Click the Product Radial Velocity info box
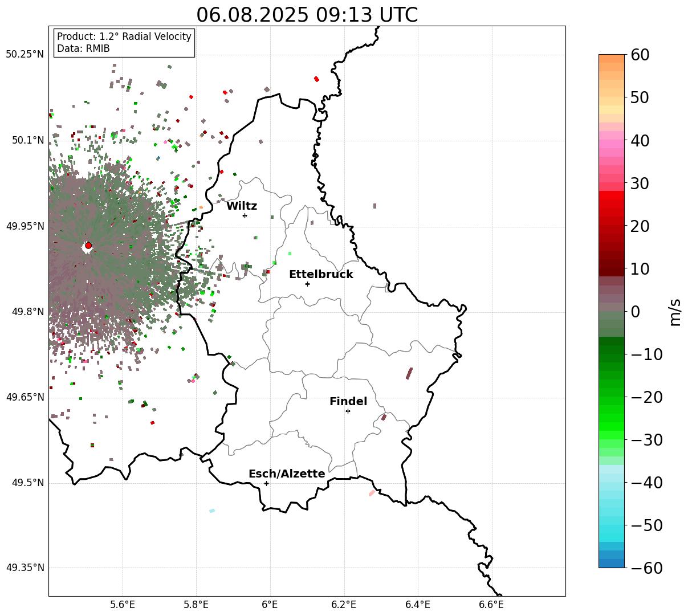The image size is (688, 616). [x=124, y=43]
